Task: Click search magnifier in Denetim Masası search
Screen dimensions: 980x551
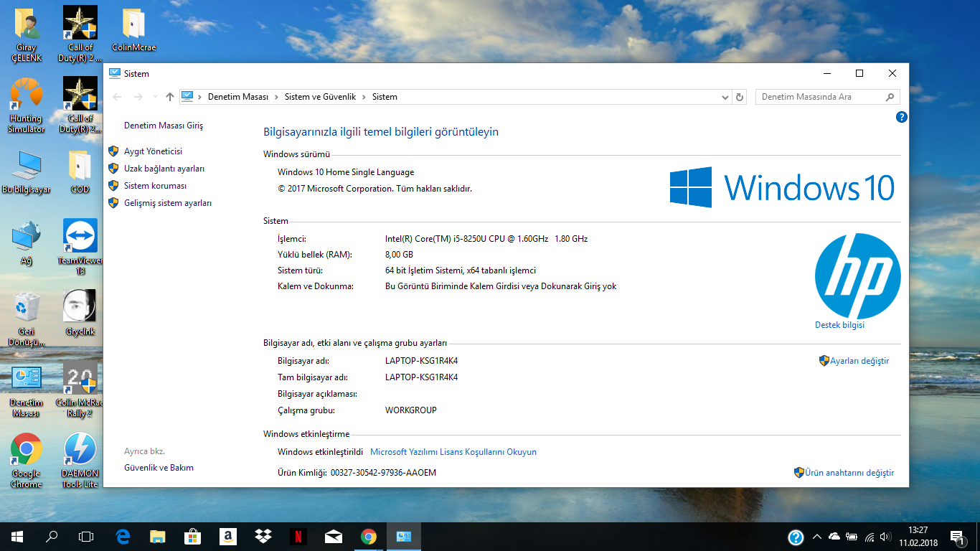Action: pyautogui.click(x=890, y=97)
